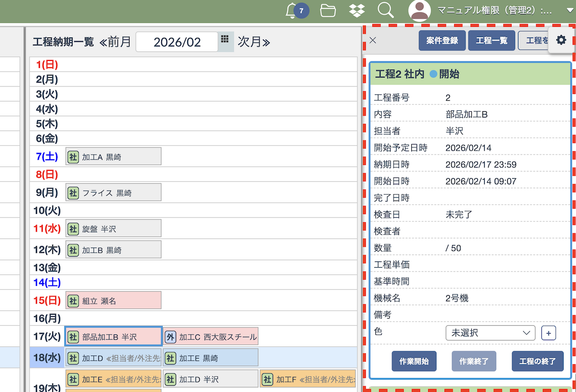This screenshot has height=392, width=576.
Task: Close the detail panel with X
Action: (372, 40)
